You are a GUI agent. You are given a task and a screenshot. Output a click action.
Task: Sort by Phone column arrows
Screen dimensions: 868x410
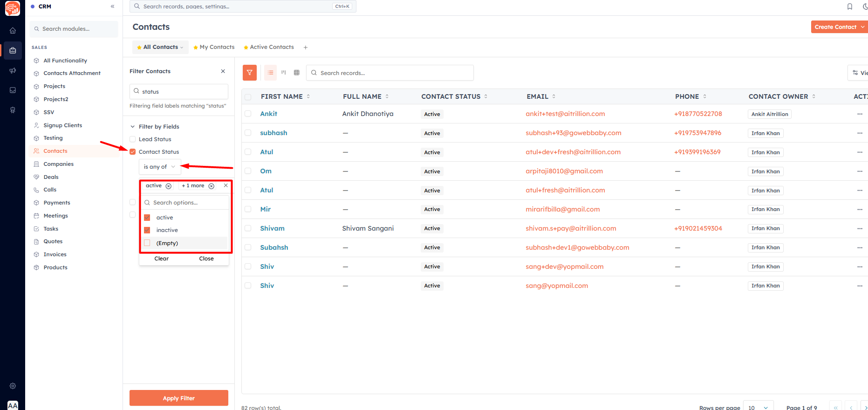point(705,96)
